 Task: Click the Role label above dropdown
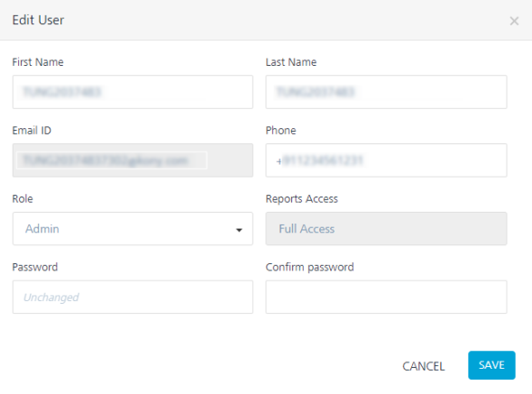pyautogui.click(x=23, y=198)
